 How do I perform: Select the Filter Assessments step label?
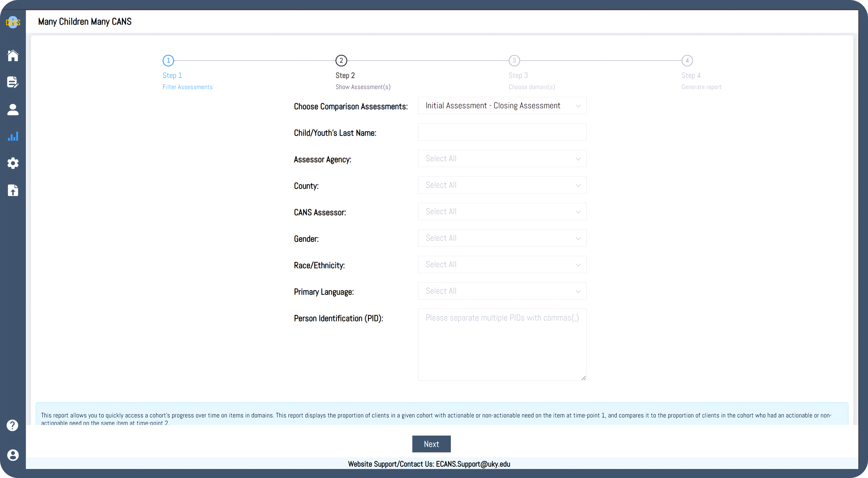188,87
